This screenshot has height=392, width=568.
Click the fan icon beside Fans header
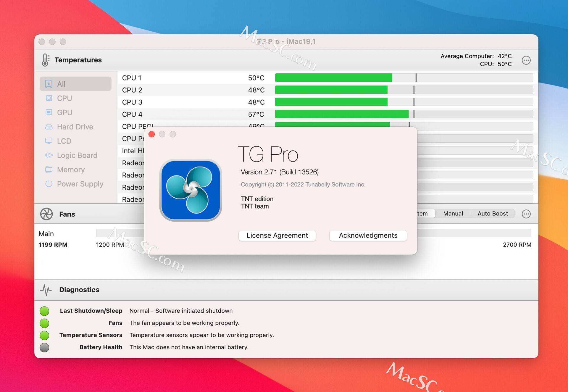(46, 214)
